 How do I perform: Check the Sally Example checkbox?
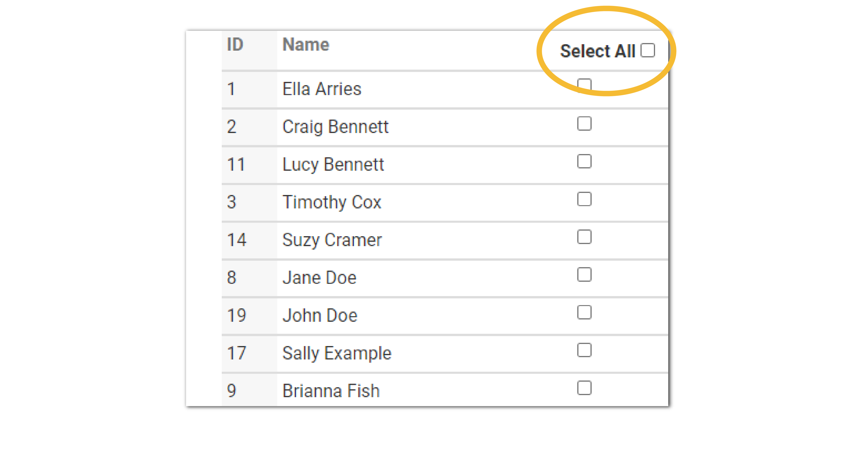584,350
